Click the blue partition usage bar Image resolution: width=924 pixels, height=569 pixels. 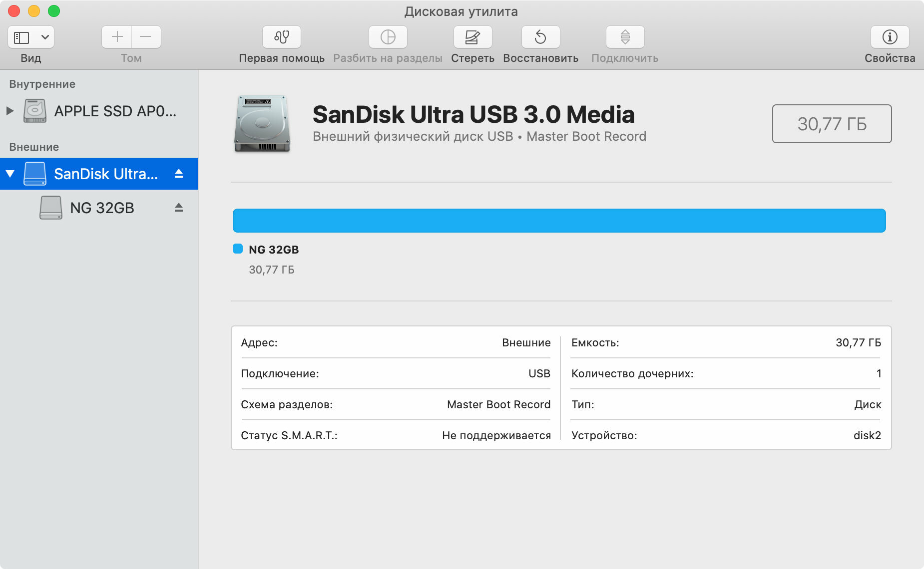tap(559, 221)
